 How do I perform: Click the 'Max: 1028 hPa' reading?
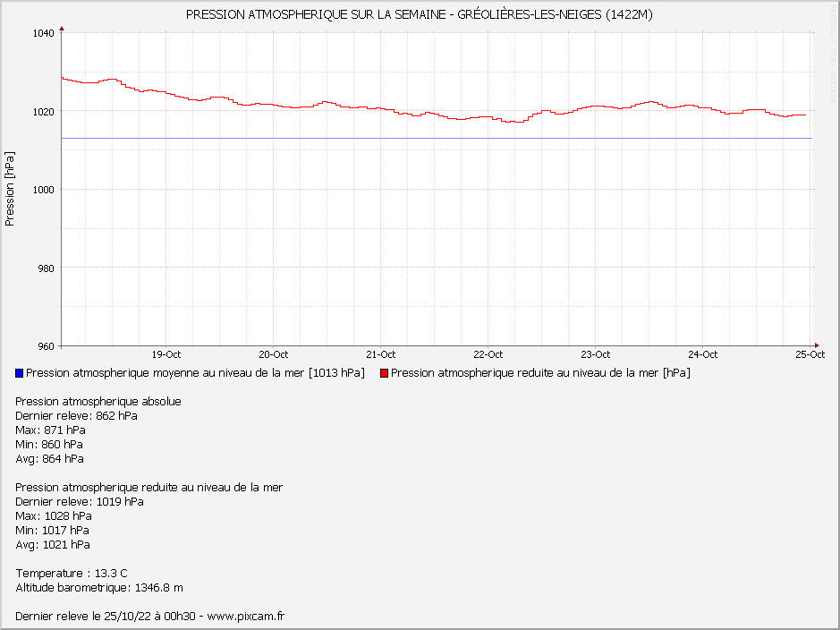[x=54, y=516]
